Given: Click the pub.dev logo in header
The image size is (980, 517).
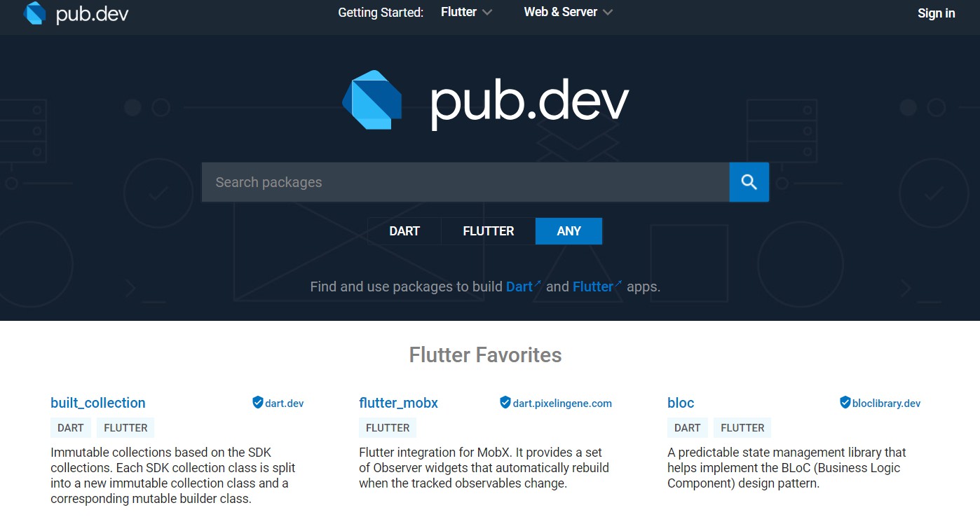Looking at the screenshot, I should [76, 13].
